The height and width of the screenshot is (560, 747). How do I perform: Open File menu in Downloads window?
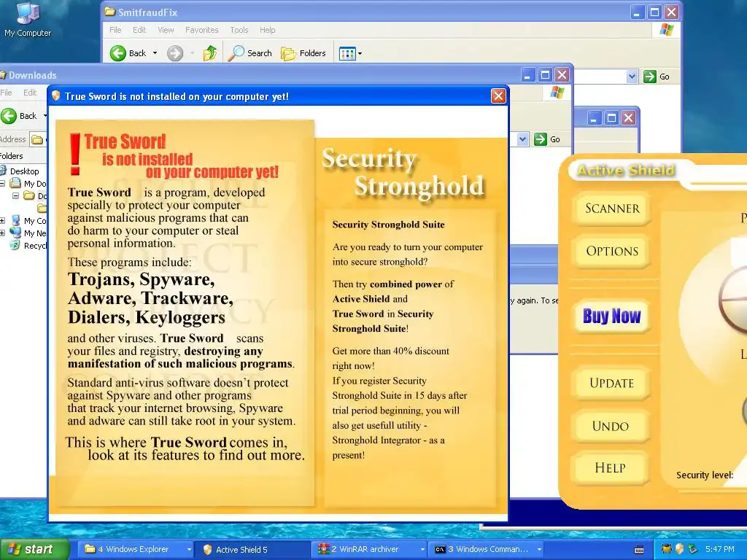(x=6, y=93)
